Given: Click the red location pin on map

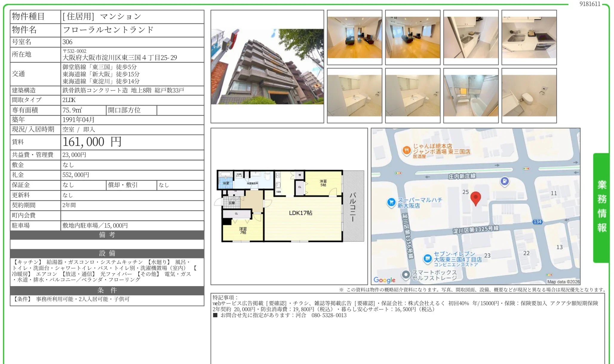Looking at the screenshot, I should coord(475,198).
